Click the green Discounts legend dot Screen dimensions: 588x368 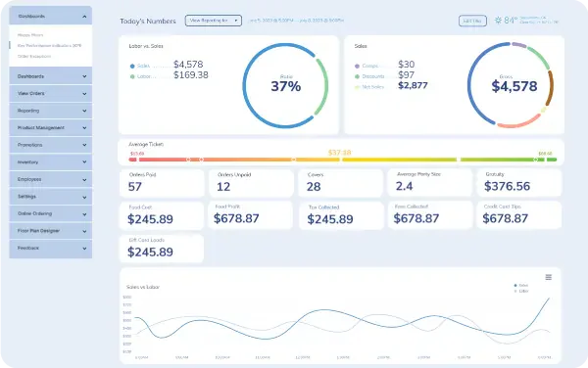tap(357, 76)
